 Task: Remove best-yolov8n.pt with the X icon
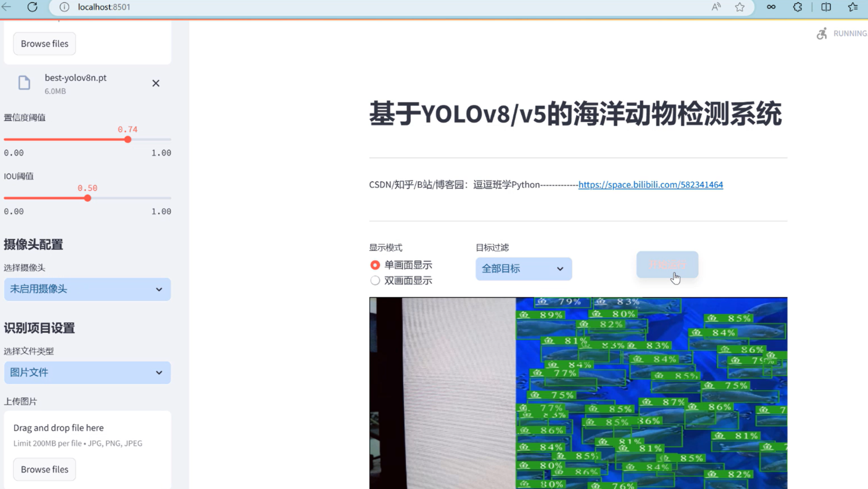(x=156, y=83)
